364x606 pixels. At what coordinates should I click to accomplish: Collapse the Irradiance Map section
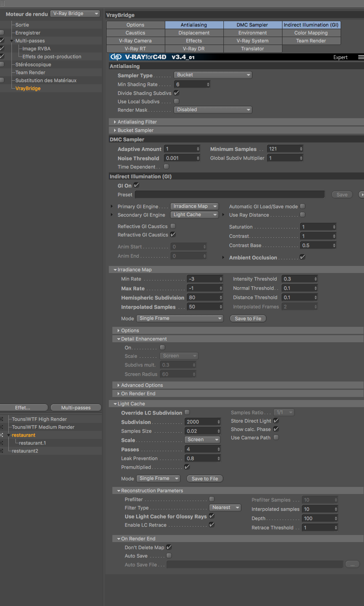click(115, 269)
